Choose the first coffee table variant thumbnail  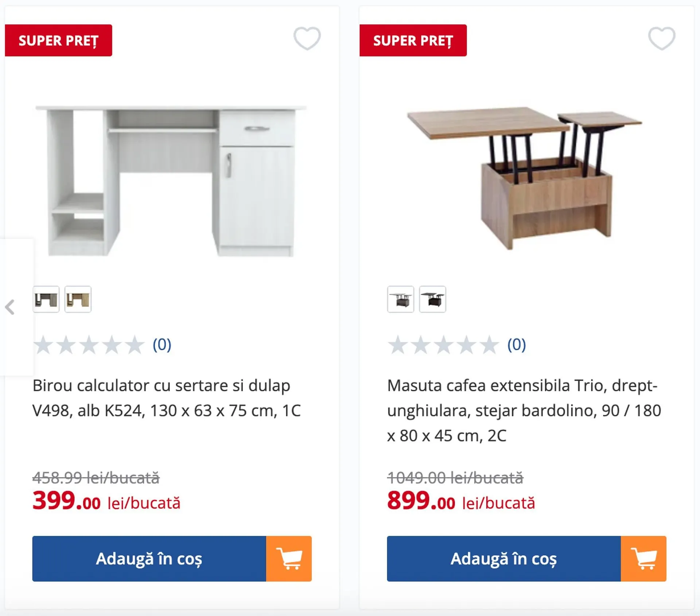pos(401,299)
